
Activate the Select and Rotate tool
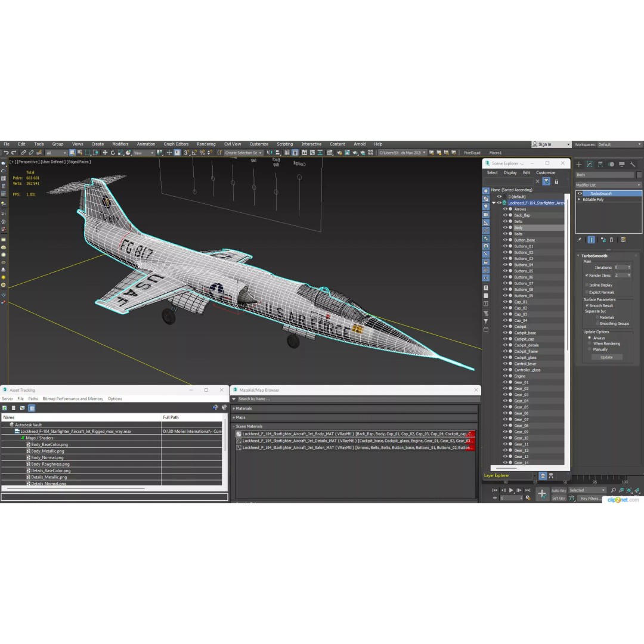click(x=113, y=153)
